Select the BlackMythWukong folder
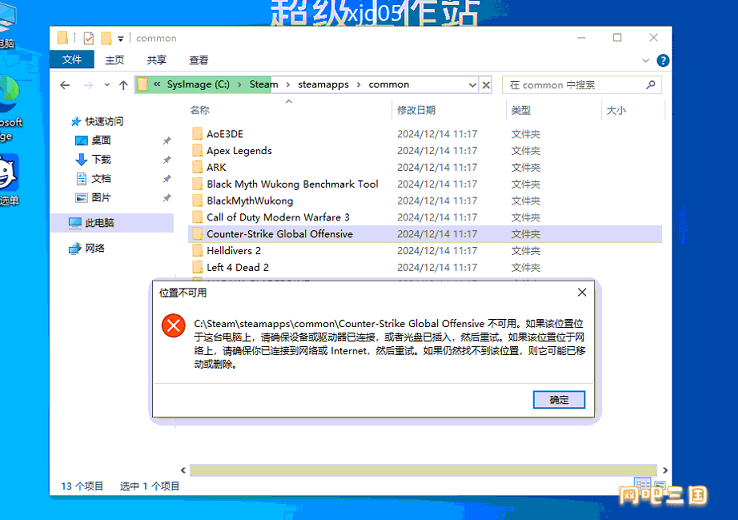The image size is (738, 520). tap(249, 201)
